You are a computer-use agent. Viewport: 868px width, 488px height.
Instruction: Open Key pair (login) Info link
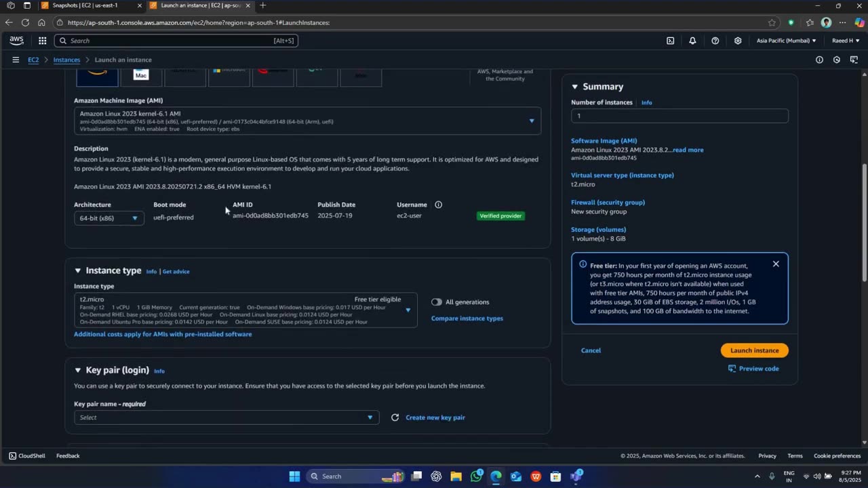pyautogui.click(x=159, y=371)
